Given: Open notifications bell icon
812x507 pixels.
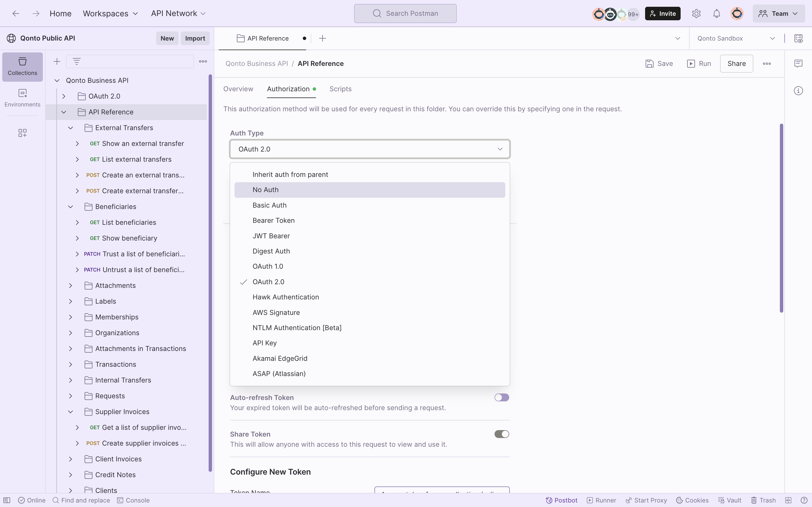Looking at the screenshot, I should [716, 14].
